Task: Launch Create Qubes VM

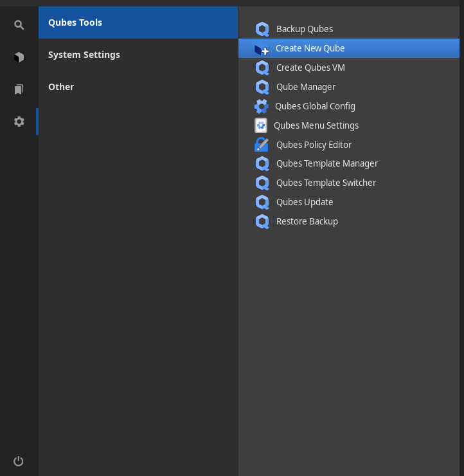Action: (349, 68)
